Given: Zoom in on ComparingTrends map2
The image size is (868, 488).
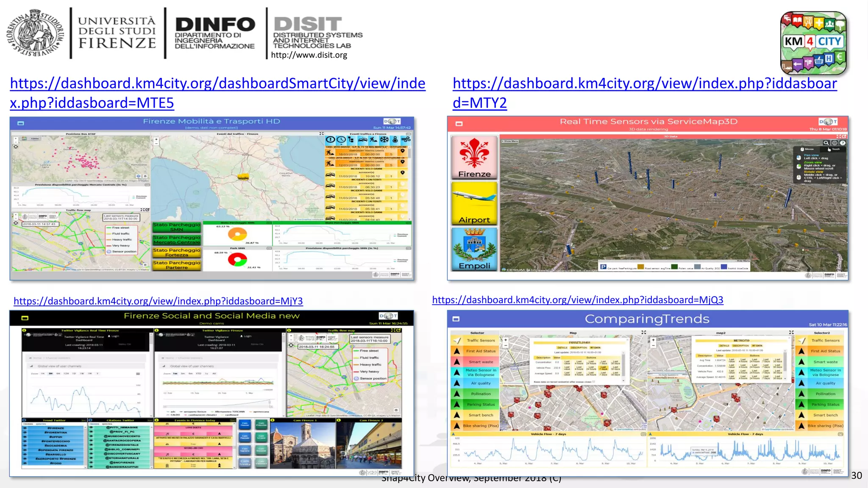Looking at the screenshot, I should 653,340.
